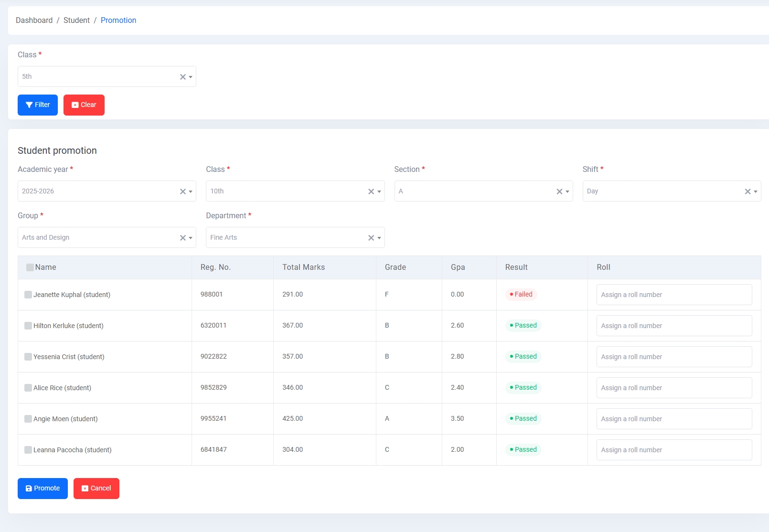Viewport: 769px width, 532px height.
Task: Clear the top Class 5th selection (x icon)
Action: (182, 77)
